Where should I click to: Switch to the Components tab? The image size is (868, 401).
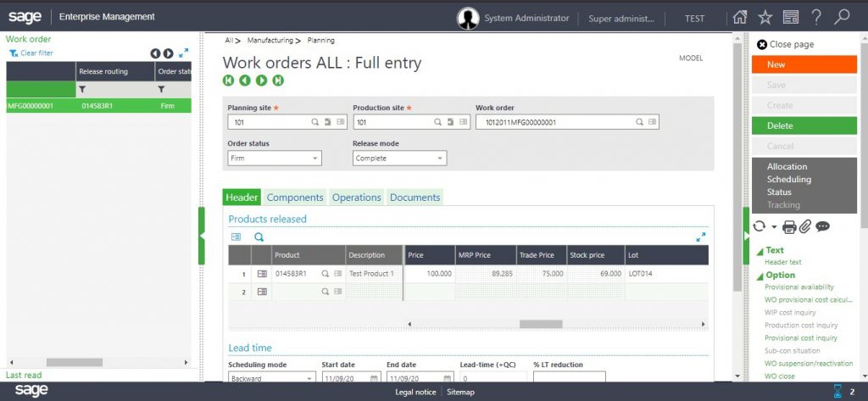pos(295,198)
